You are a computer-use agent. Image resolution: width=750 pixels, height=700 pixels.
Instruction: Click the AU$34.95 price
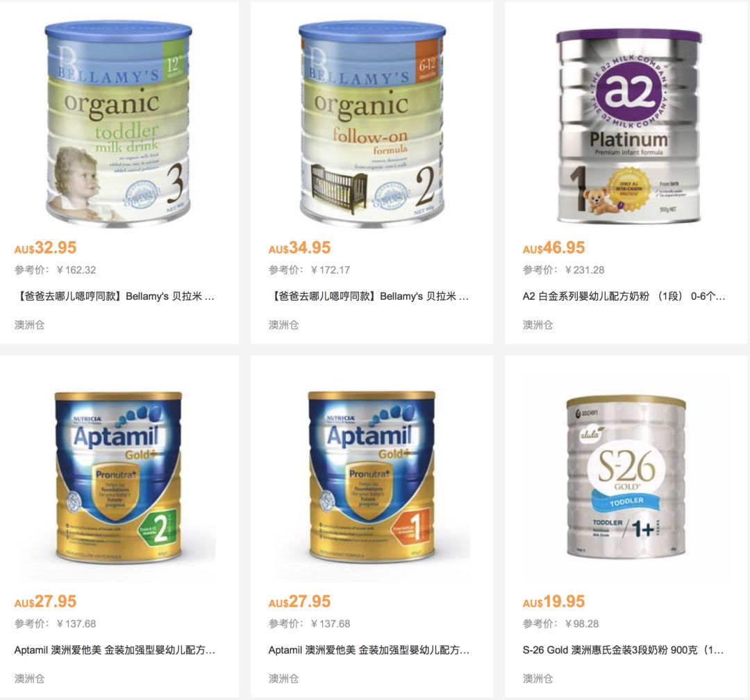tap(299, 248)
